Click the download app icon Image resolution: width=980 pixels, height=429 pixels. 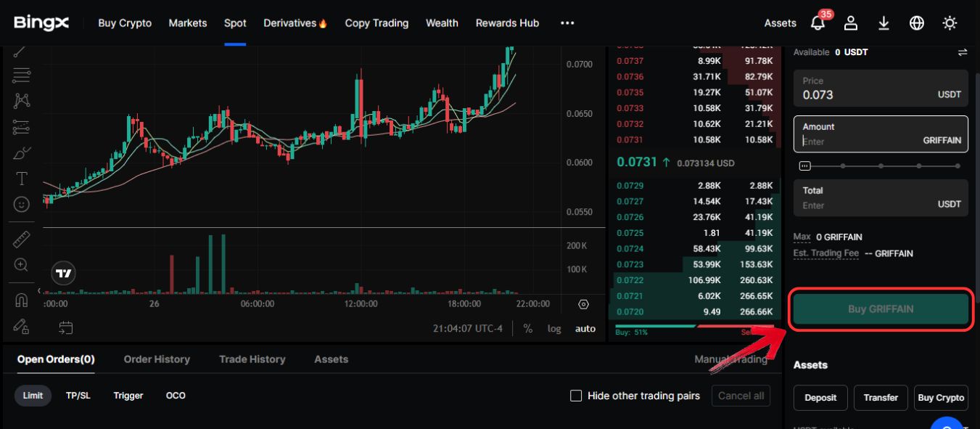(x=884, y=23)
